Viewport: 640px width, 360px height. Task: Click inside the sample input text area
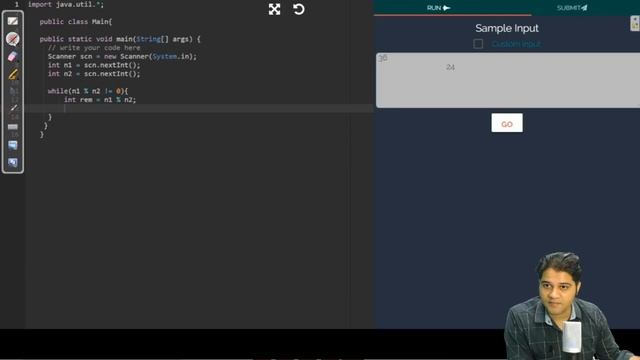(x=508, y=80)
